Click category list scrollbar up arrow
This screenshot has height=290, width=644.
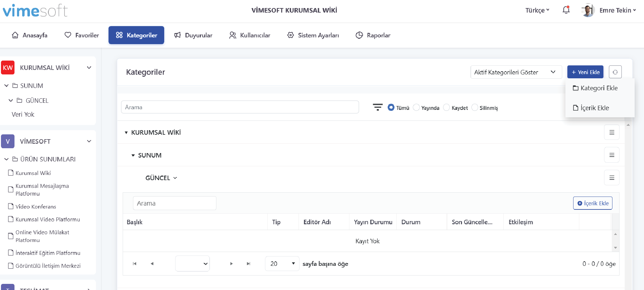click(x=628, y=125)
